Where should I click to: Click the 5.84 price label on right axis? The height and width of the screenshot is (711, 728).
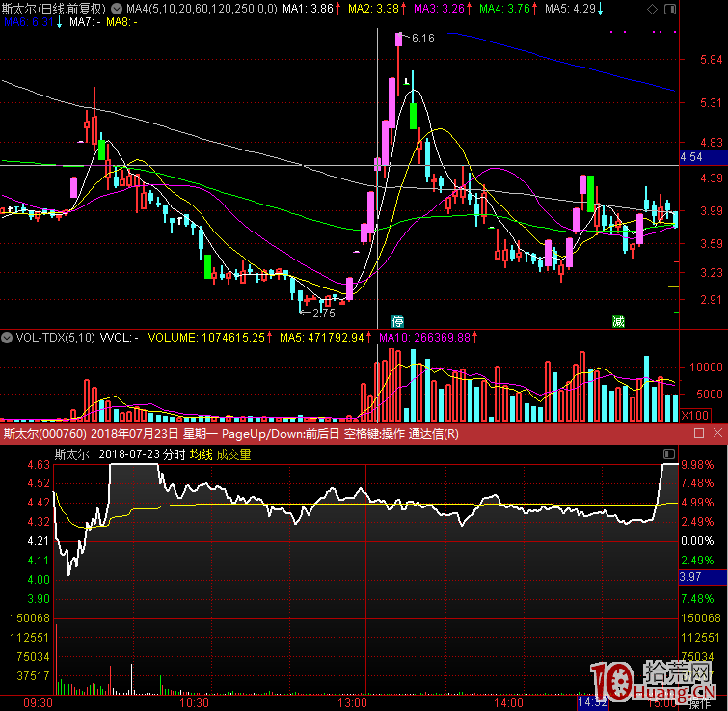[x=712, y=60]
